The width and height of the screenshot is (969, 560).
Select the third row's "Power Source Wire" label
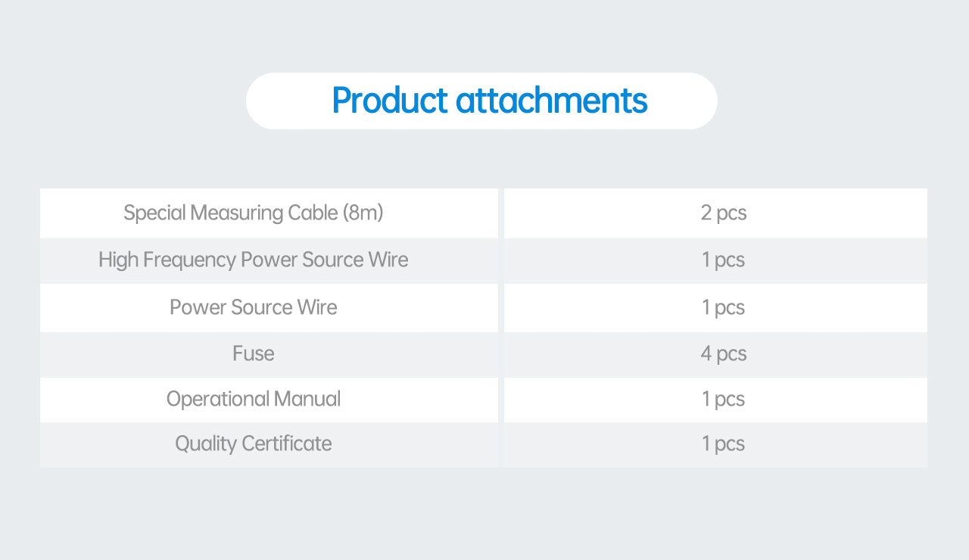coord(253,307)
